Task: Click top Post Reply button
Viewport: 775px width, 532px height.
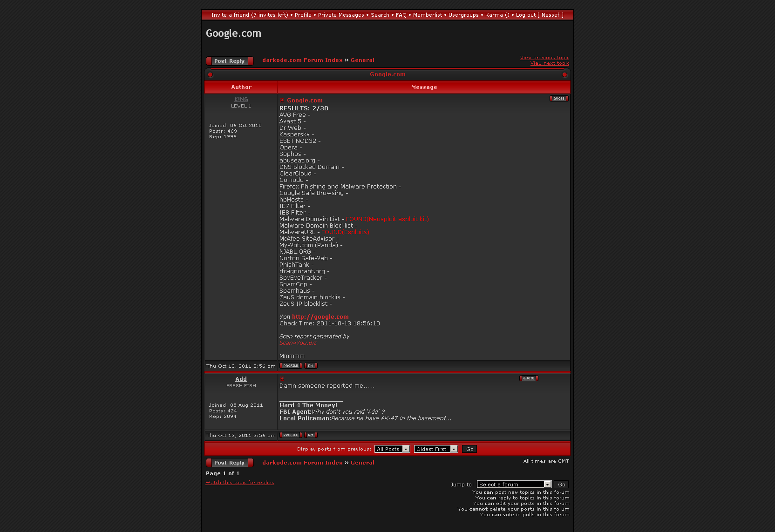Action: (230, 61)
